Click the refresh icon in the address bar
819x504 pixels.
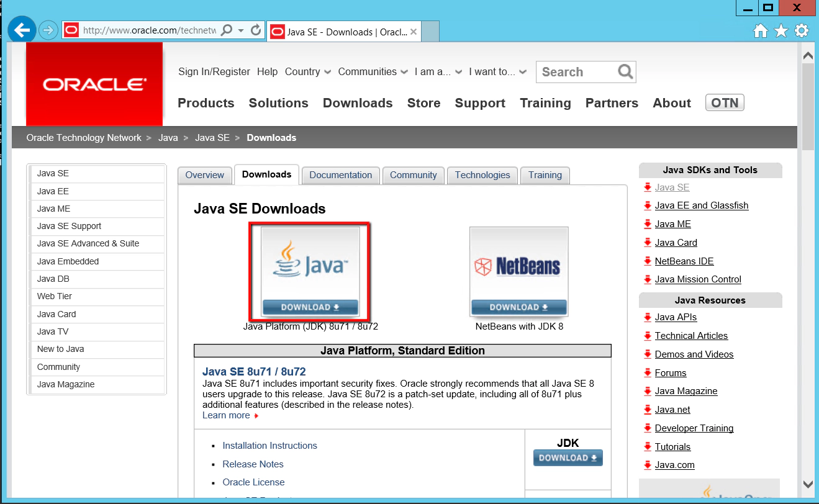click(255, 30)
